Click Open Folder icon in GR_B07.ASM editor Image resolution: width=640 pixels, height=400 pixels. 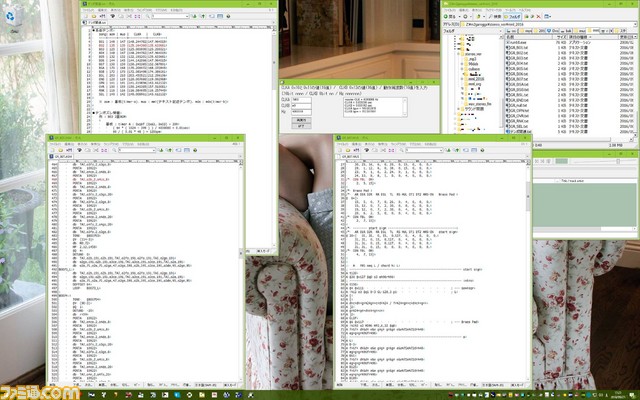60,150
